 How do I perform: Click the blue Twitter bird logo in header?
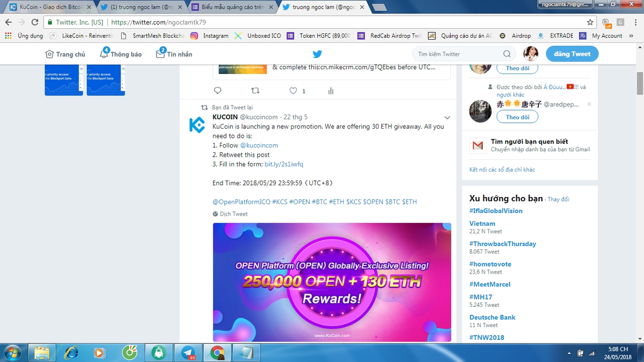[x=317, y=54]
